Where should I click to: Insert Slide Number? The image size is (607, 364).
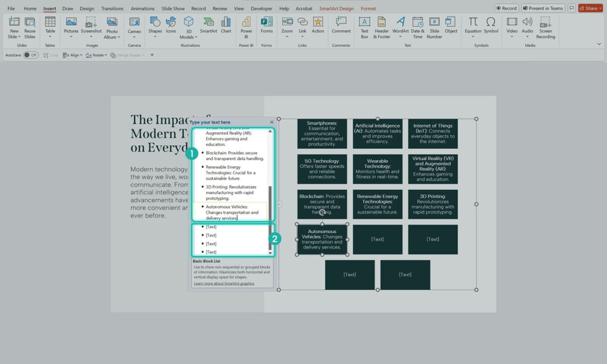pyautogui.click(x=434, y=28)
